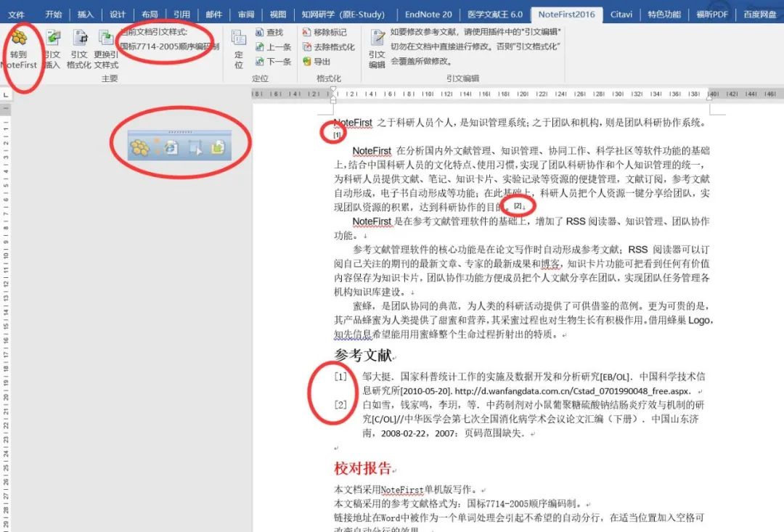784x532 pixels.
Task: Click the red 校对报告 heading
Action: [x=362, y=469]
